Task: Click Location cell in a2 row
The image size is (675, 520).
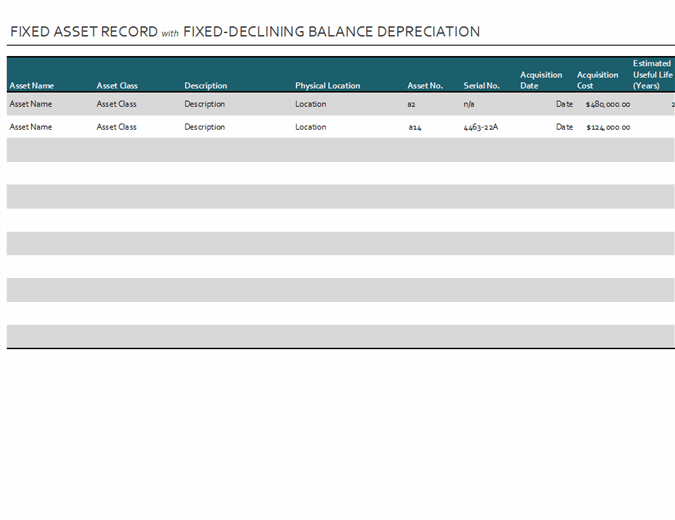Action: [310, 104]
